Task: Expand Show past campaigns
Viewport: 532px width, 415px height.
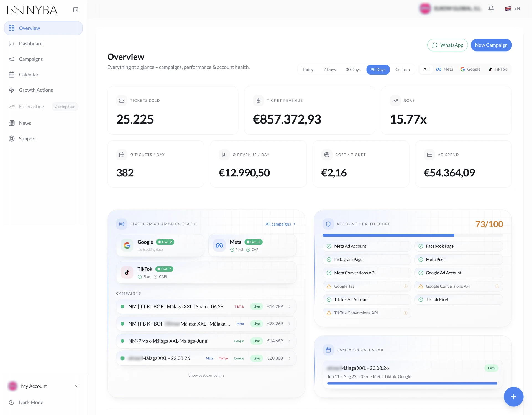Action: [206, 375]
